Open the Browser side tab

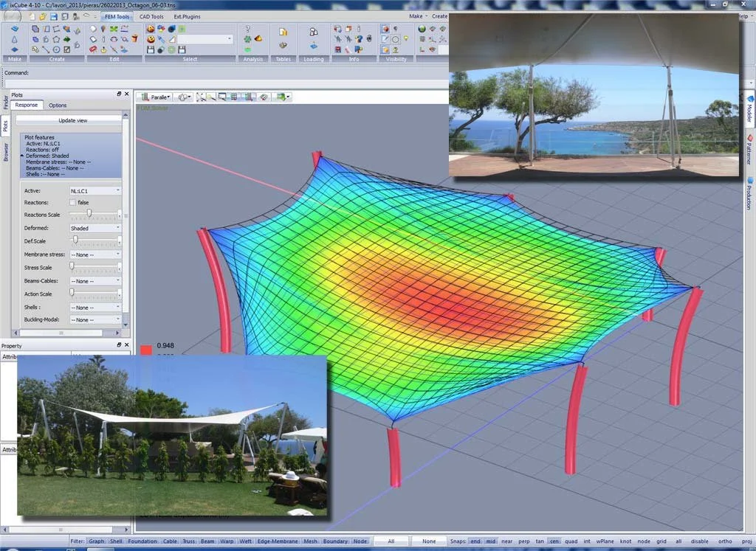pyautogui.click(x=6, y=152)
